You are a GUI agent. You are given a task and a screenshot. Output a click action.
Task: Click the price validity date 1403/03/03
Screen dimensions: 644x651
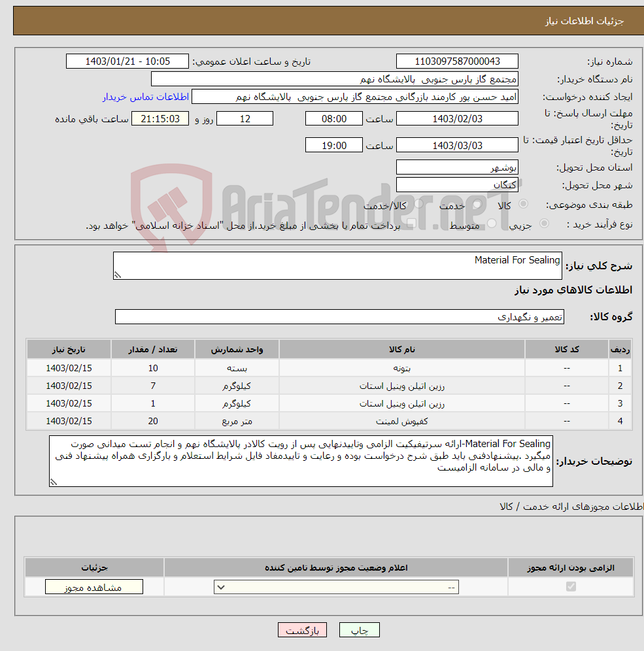coord(457,145)
